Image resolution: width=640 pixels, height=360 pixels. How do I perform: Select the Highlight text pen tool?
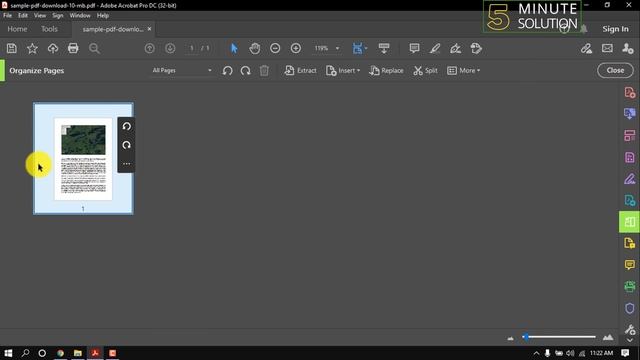click(x=435, y=49)
